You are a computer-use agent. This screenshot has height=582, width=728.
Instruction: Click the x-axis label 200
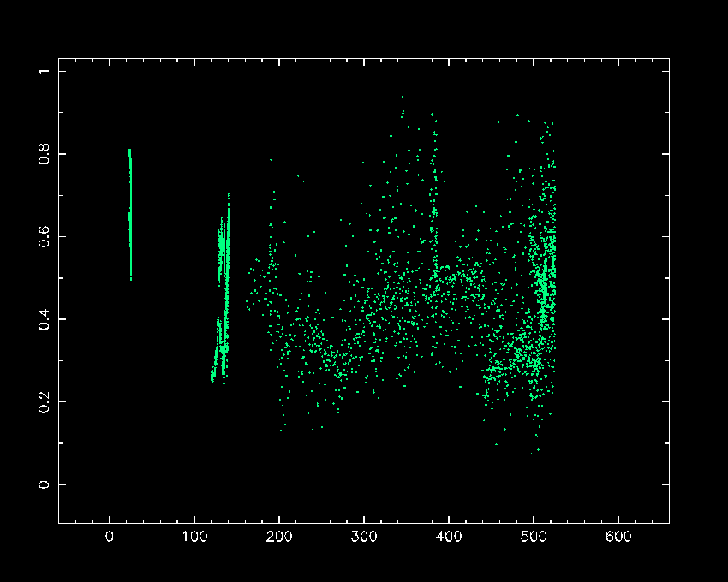(x=279, y=537)
